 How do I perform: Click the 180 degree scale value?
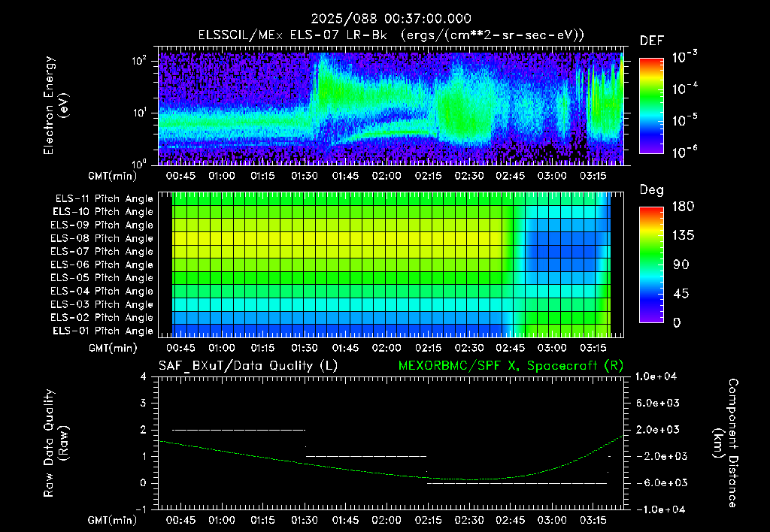tap(683, 207)
